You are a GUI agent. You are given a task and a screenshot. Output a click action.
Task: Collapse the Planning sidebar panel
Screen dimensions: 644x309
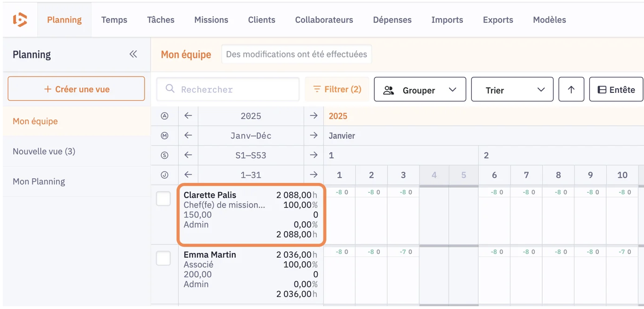[x=133, y=54]
